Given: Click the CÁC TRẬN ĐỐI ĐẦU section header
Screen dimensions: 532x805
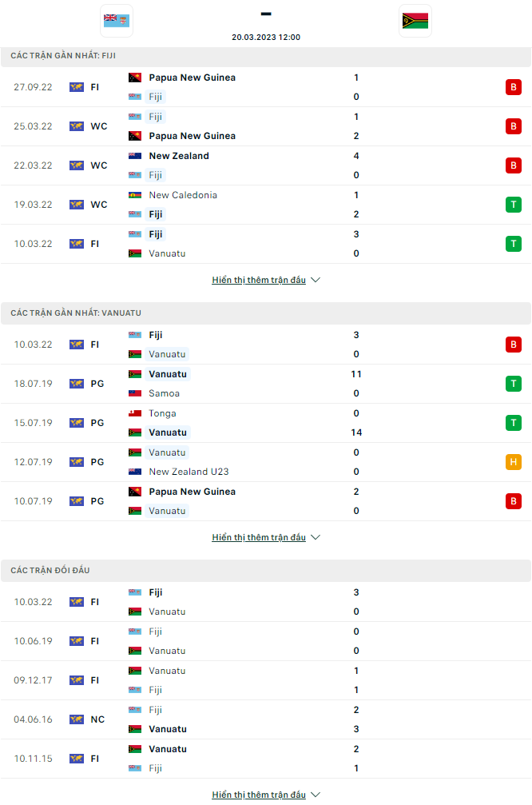Looking at the screenshot, I should pos(48,569).
